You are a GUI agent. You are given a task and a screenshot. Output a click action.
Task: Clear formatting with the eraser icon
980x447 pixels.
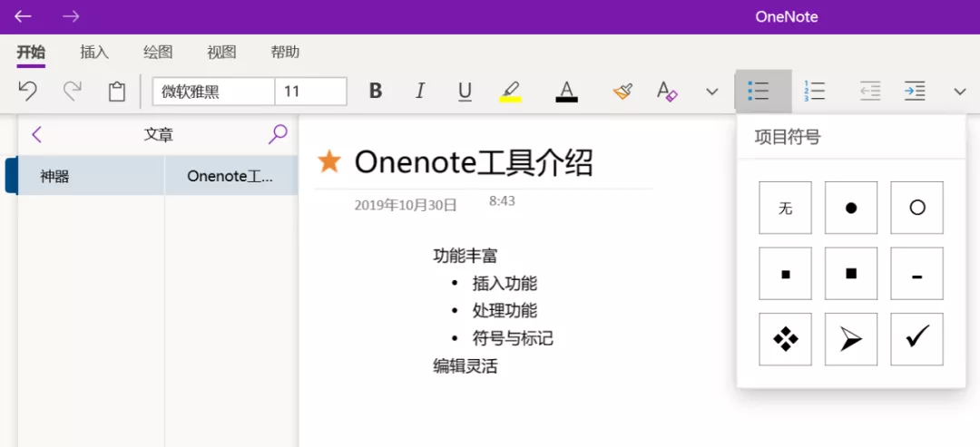tap(667, 92)
